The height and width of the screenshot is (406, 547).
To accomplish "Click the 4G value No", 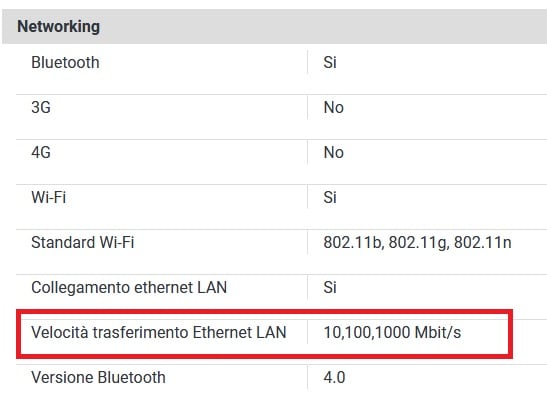I will [334, 152].
